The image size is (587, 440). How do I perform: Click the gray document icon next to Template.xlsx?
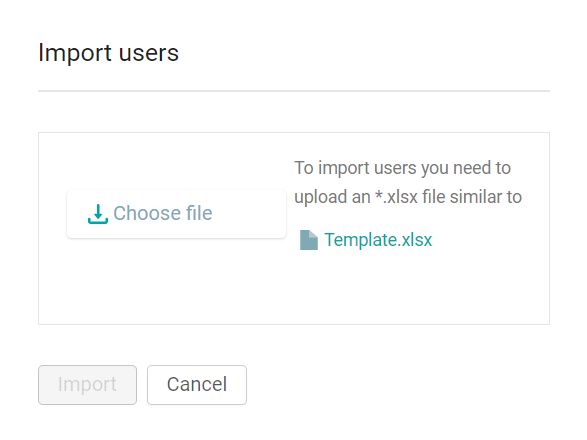pyautogui.click(x=309, y=240)
